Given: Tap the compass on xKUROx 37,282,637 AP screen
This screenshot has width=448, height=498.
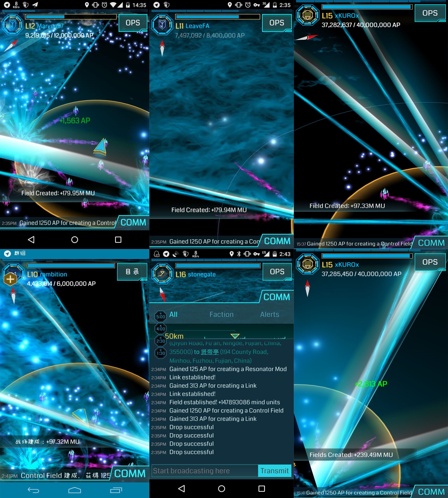Looking at the screenshot, I should [307, 37].
